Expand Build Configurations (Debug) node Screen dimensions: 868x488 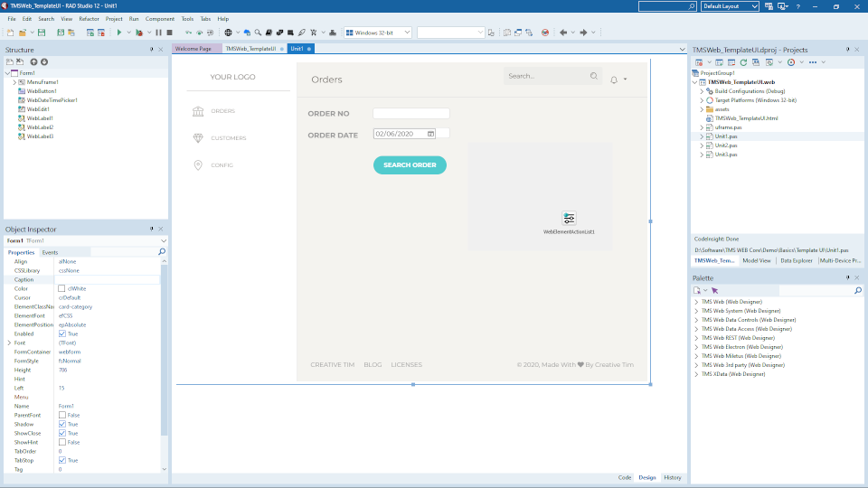point(702,91)
